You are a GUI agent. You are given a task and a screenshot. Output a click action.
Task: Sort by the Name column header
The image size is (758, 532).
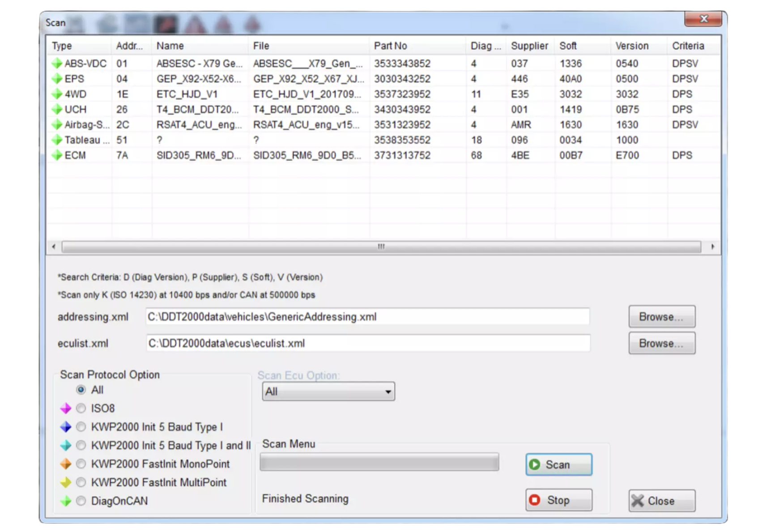(x=200, y=46)
